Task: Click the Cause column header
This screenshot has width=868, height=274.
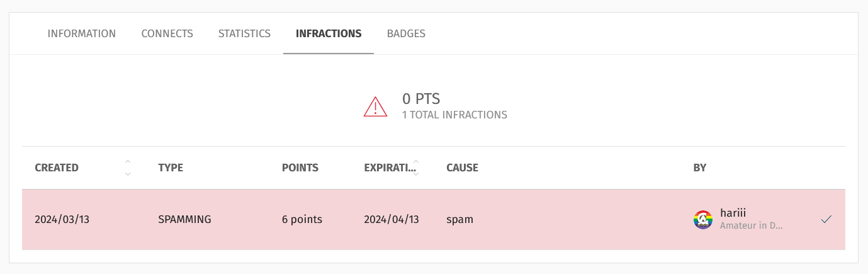Action: click(x=462, y=168)
